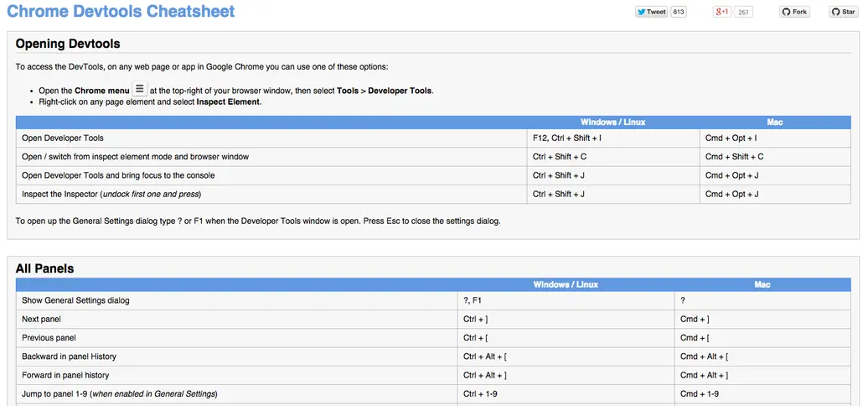Star the project with GitHub Star button
The height and width of the screenshot is (406, 868).
(x=844, y=12)
